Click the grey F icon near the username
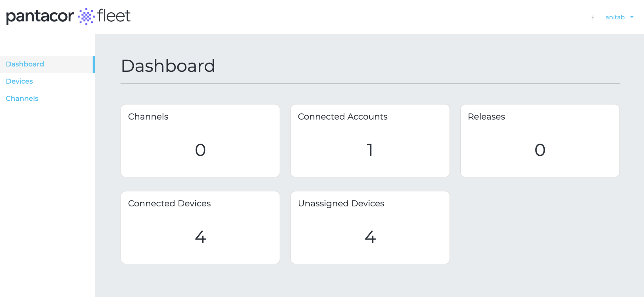Screen dimensions: 644x297 [592, 18]
